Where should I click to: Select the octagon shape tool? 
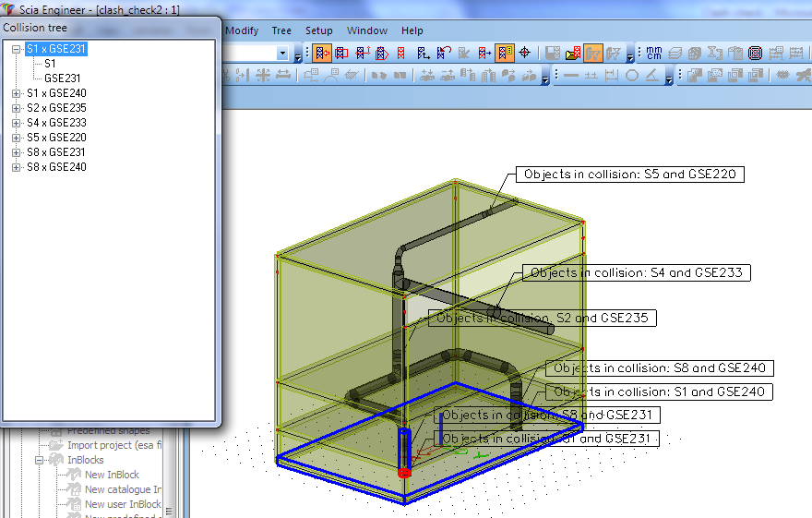coord(632,76)
